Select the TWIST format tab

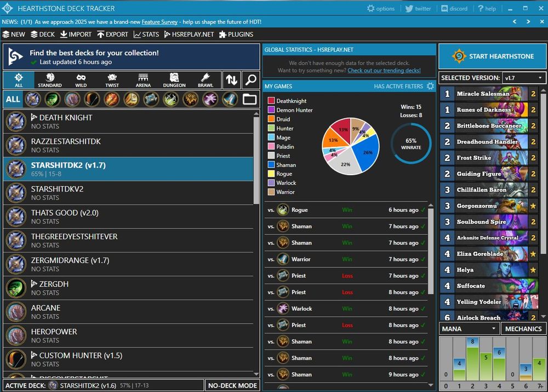point(112,80)
